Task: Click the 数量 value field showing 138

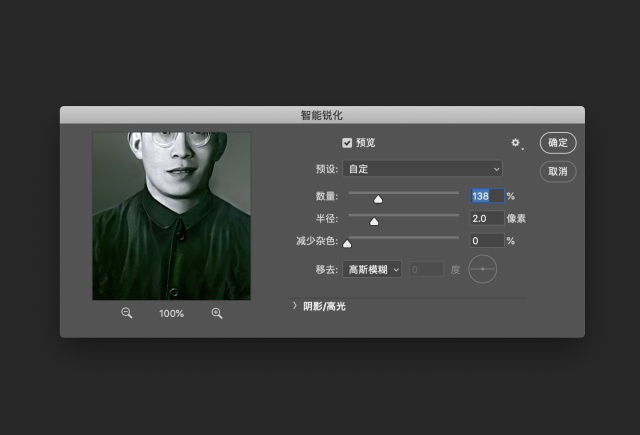Action: pos(486,196)
